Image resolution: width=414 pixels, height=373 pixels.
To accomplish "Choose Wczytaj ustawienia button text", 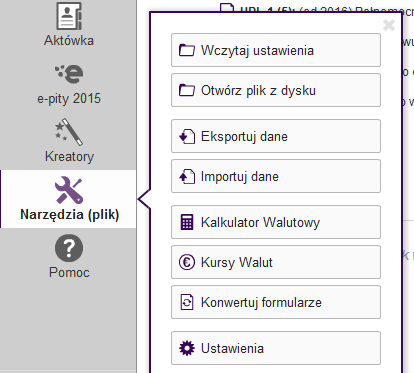I will [257, 51].
